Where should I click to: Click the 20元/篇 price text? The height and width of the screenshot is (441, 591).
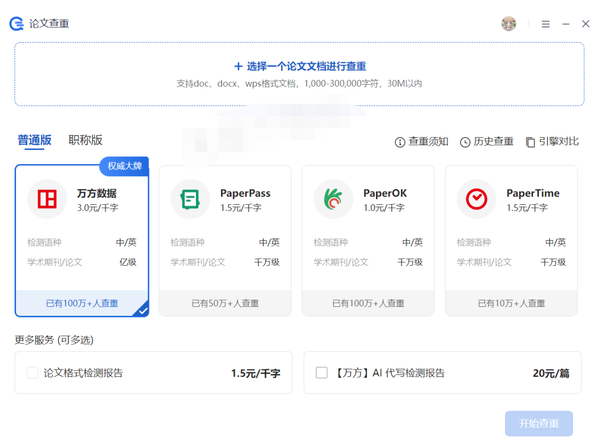551,374
